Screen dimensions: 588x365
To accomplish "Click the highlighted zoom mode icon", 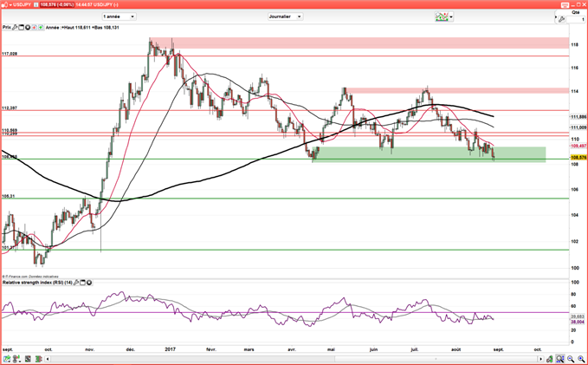I will pyautogui.click(x=560, y=359).
